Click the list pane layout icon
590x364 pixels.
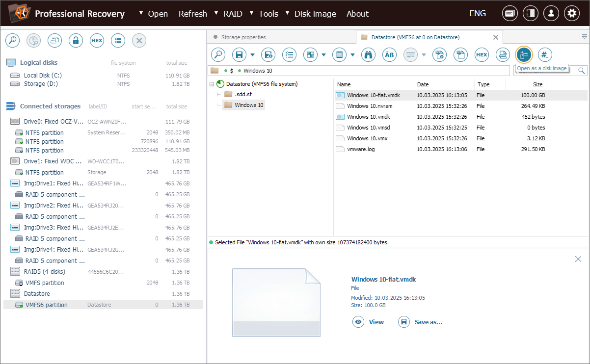click(x=339, y=55)
